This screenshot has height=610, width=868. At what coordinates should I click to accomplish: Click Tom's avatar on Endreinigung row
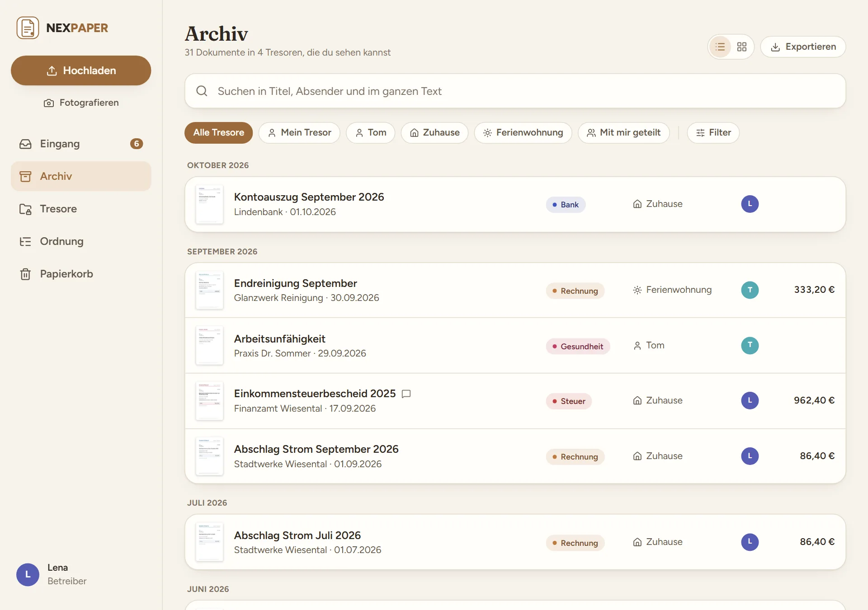click(x=750, y=290)
